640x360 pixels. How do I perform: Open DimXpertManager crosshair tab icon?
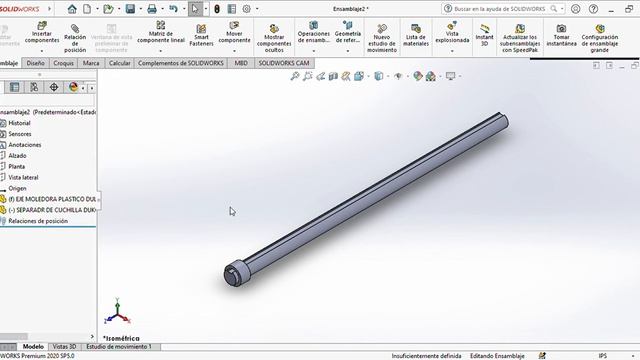pos(53,87)
